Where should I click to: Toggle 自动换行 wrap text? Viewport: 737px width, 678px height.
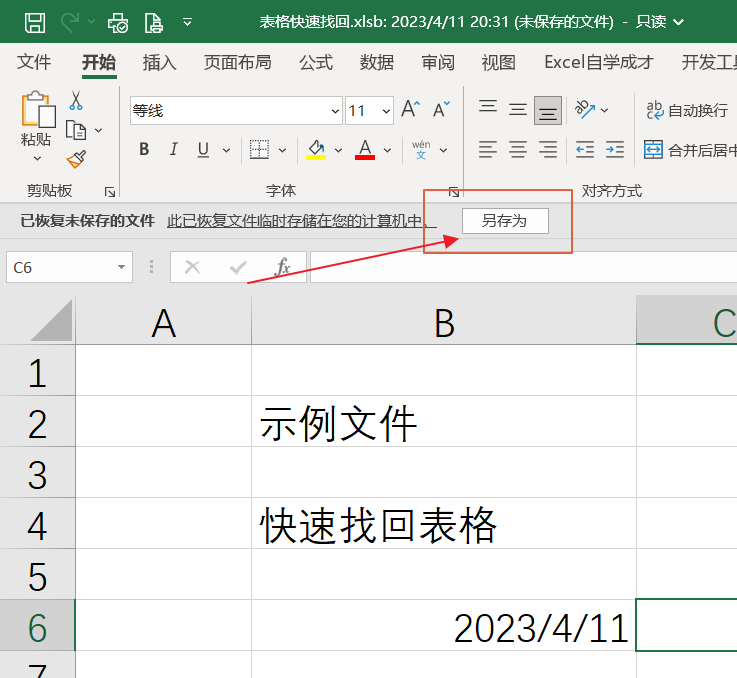(x=687, y=110)
